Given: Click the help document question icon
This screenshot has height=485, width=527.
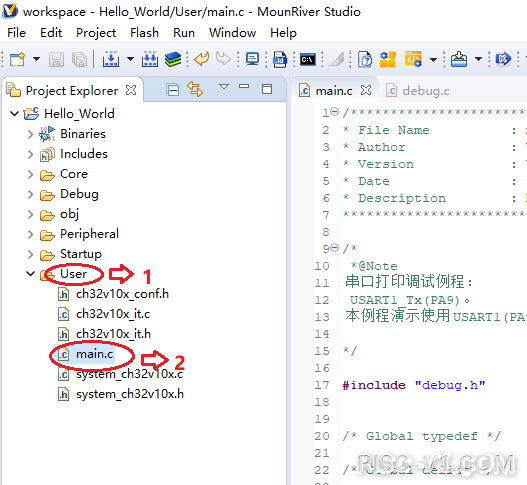Looking at the screenshot, I should click(365, 59).
